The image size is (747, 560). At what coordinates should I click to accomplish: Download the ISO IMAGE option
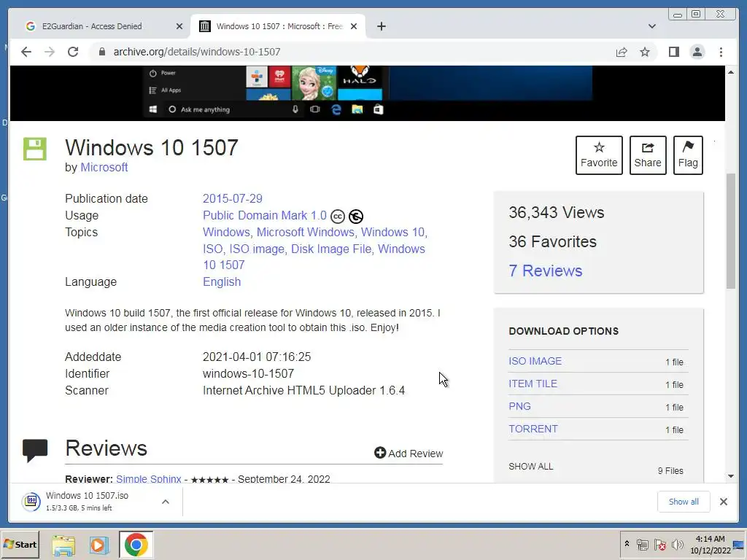535,361
